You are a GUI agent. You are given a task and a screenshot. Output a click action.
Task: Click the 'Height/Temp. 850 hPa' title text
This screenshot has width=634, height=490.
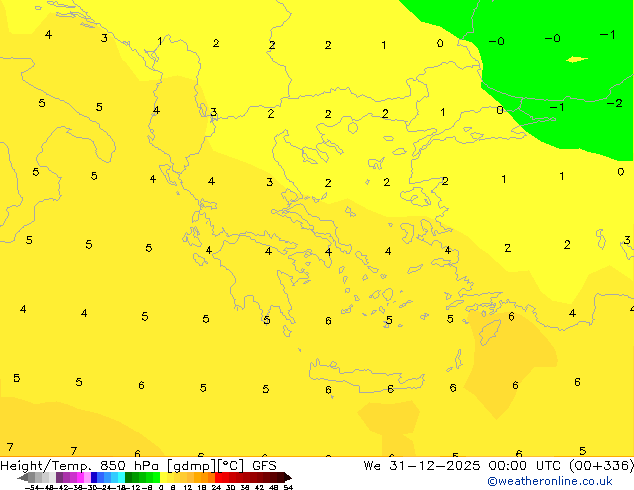pos(79,466)
